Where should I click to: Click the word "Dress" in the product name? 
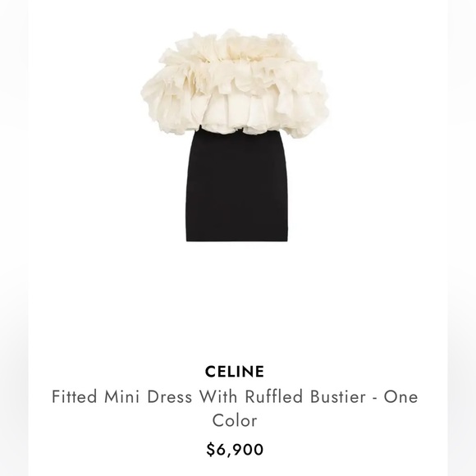click(170, 396)
